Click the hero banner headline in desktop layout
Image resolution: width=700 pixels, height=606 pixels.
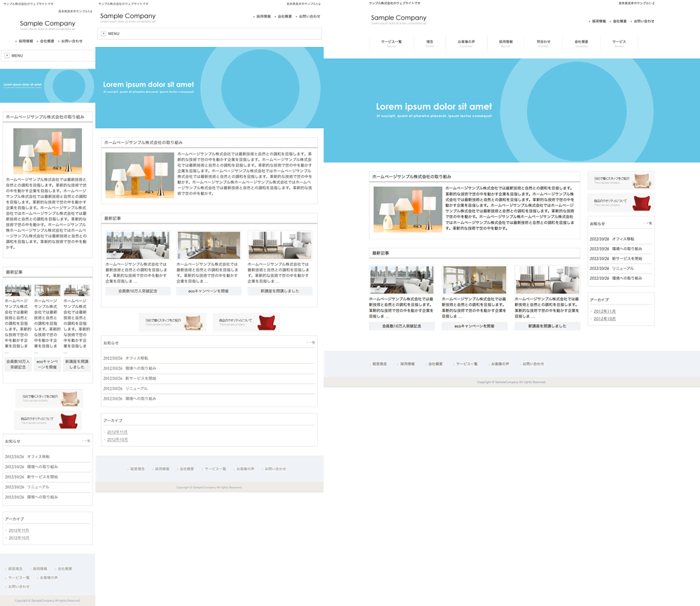coord(434,106)
